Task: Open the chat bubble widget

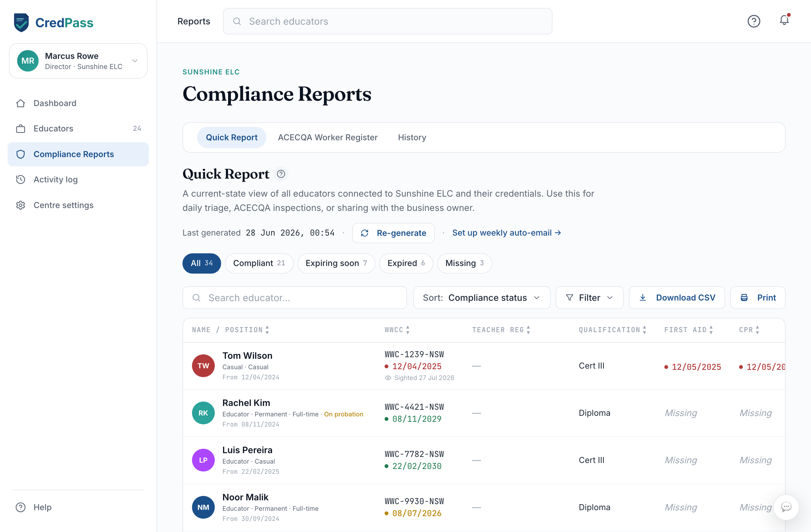Action: click(786, 507)
